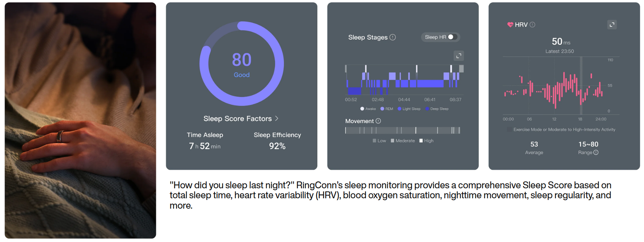Image resolution: width=644 pixels, height=242 pixels.
Task: Click the pink HRV heart icon
Action: [x=510, y=25]
